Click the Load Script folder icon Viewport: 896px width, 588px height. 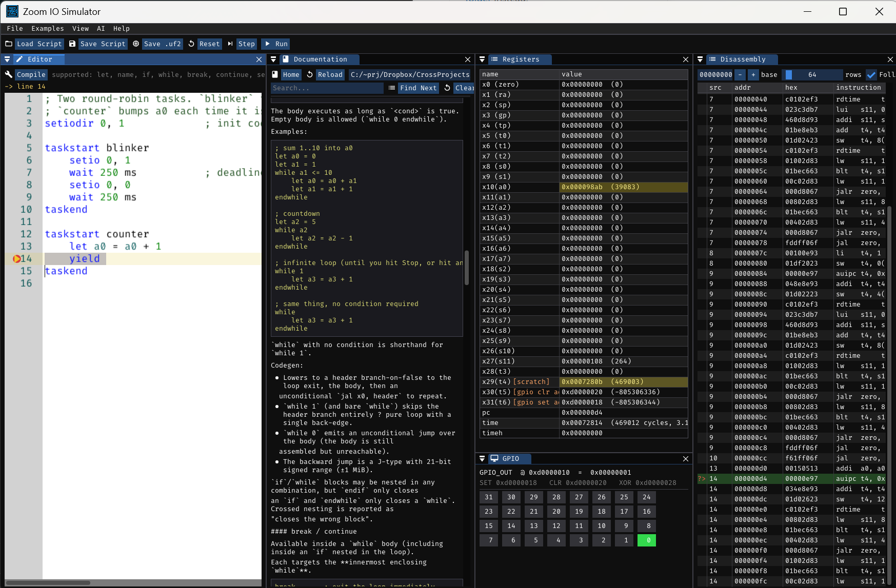(9, 44)
